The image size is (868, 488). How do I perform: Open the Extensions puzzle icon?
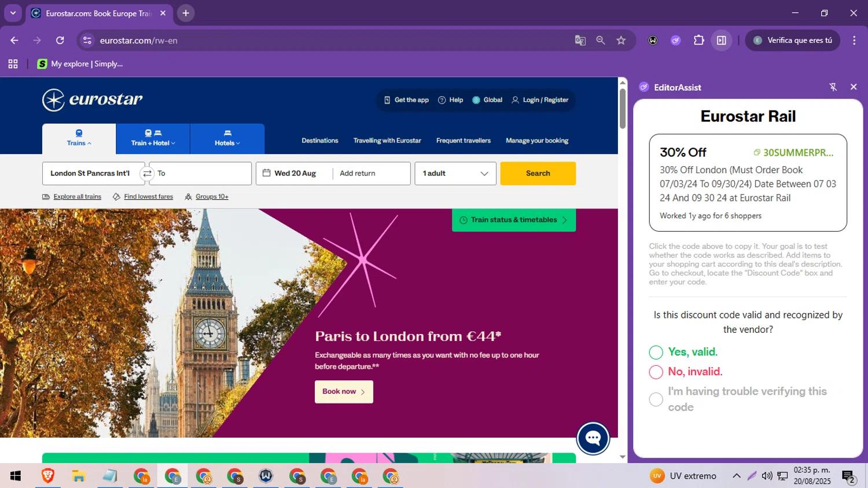coord(699,41)
